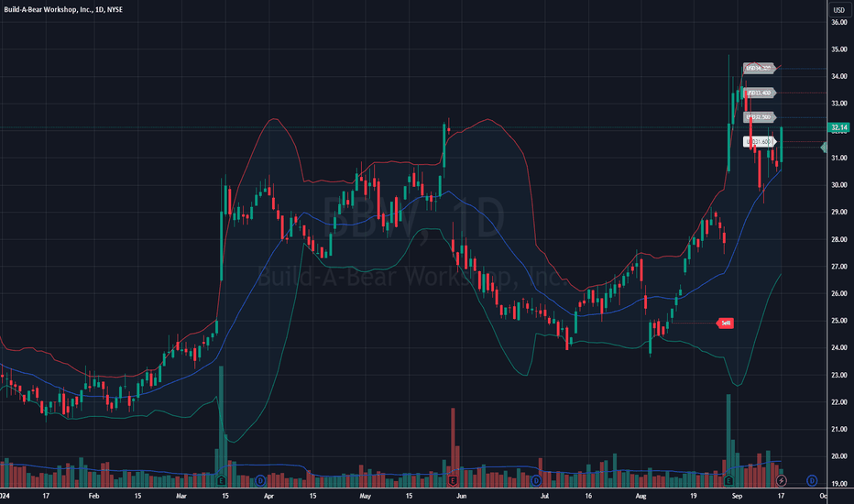Click the 19 date label after Aug
The image size is (854, 504).
694,496
